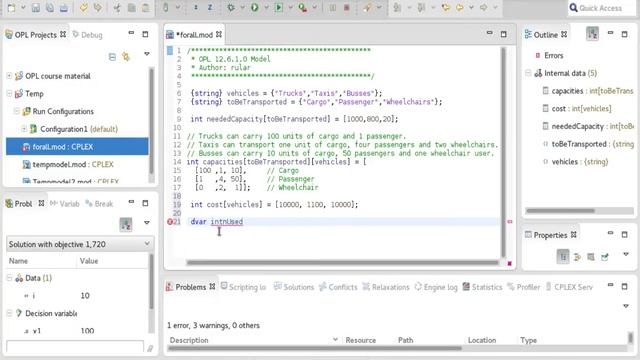The image size is (640, 360).
Task: Collapse Data (1) in Problem browser
Action: coord(9,278)
